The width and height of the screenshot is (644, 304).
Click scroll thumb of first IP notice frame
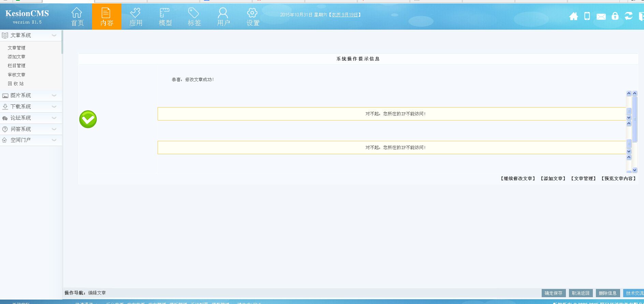coord(629,111)
